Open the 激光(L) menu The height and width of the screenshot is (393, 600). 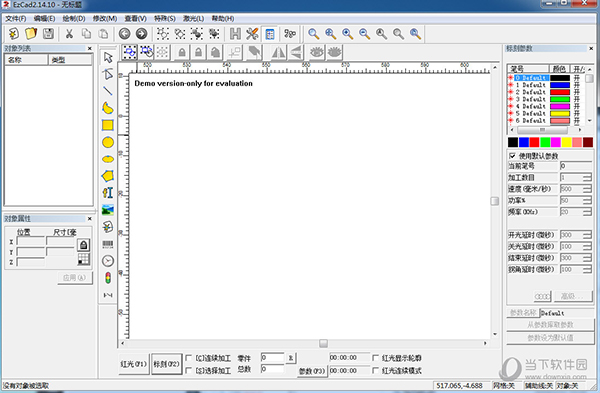pyautogui.click(x=193, y=18)
